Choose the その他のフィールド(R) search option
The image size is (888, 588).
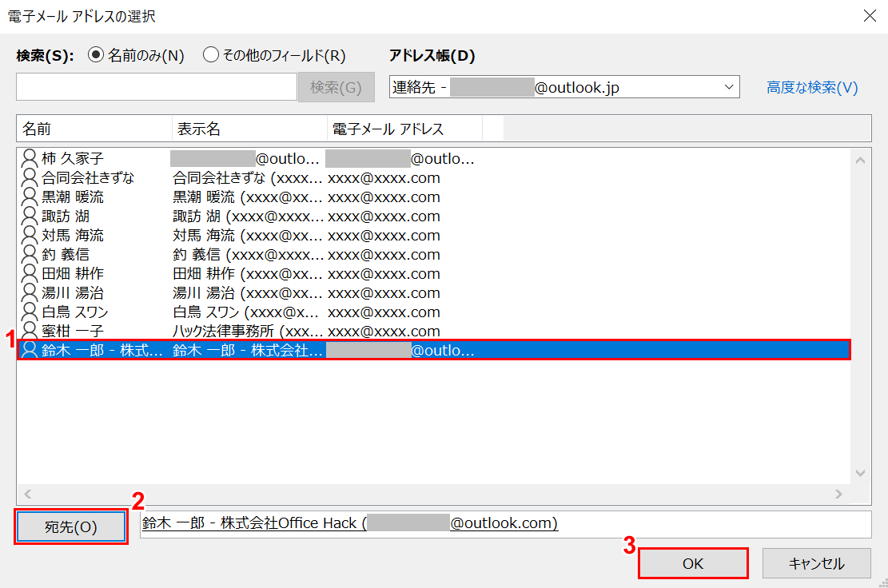click(211, 55)
